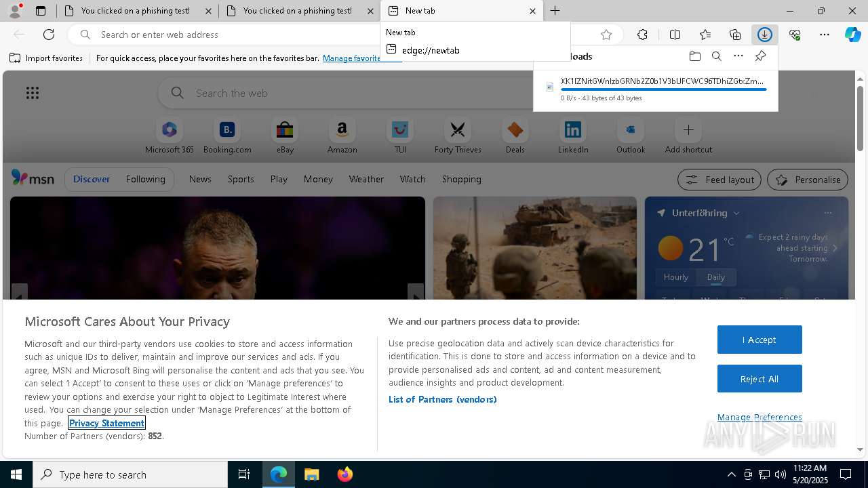Open File Explorer from taskbar
This screenshot has width=868, height=488.
pos(312,474)
